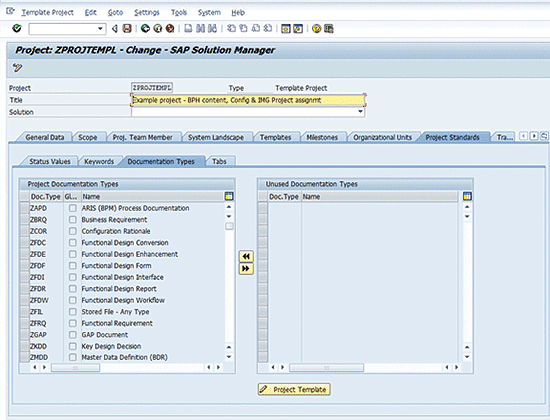
Task: Click bottom scroll-down arrow in Unused Documentation Types
Action: pyautogui.click(x=467, y=357)
